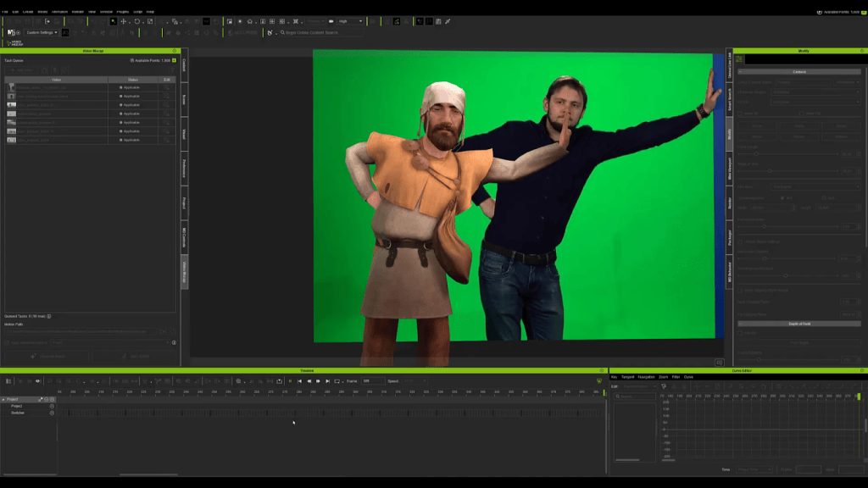Viewport: 868px width, 488px height.
Task: Click the info icon beside Queued Tasks
Action: point(48,317)
